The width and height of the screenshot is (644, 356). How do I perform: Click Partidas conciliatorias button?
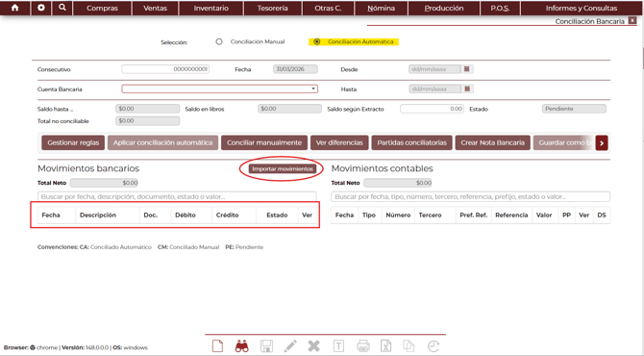point(412,142)
